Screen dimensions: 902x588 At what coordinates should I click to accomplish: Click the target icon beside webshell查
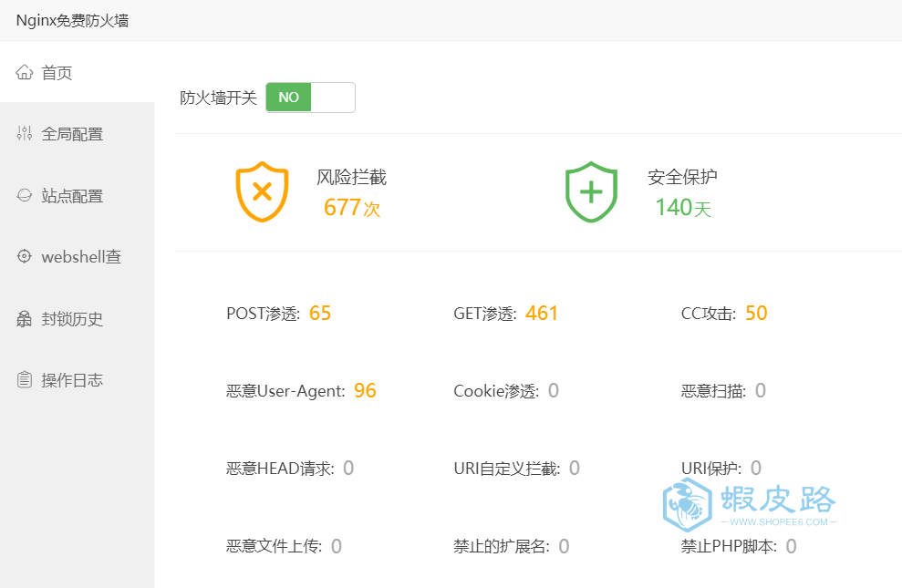[24, 256]
